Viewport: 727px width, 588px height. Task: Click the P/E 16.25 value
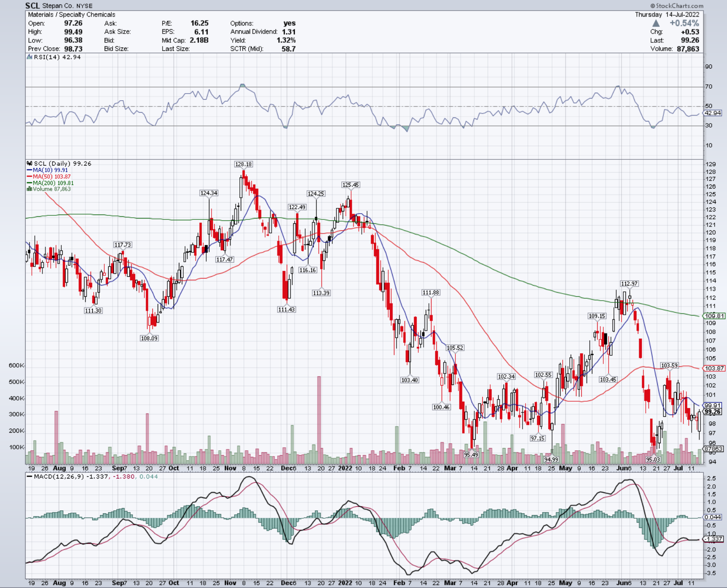click(200, 23)
